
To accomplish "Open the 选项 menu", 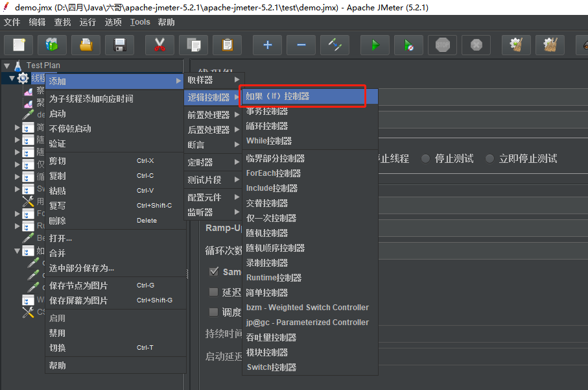I will [113, 22].
